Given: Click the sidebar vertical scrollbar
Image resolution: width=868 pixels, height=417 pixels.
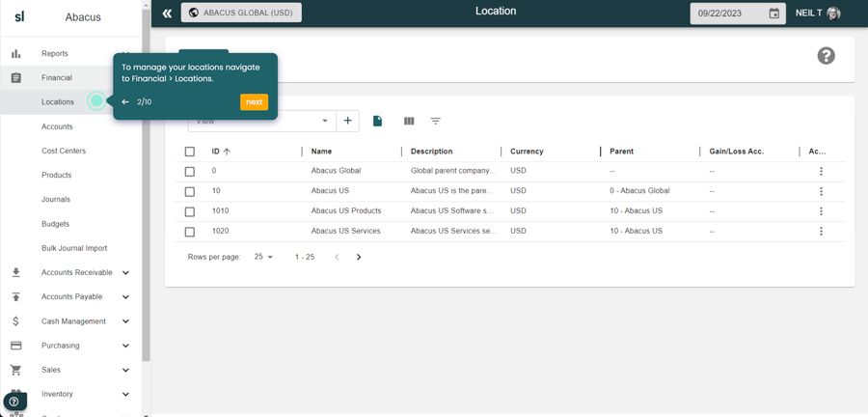Looking at the screenshot, I should tap(147, 185).
